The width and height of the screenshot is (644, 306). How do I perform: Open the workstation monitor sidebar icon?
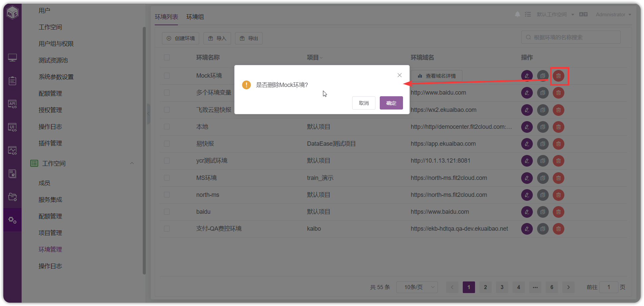[12, 58]
